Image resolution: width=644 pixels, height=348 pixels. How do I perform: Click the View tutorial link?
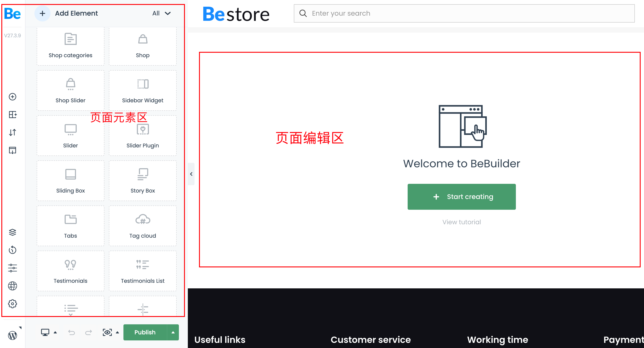(462, 222)
